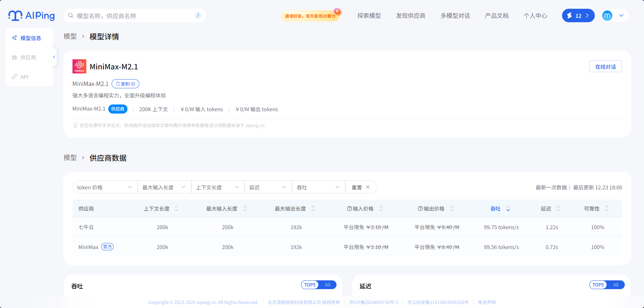Viewport: 644px width, 308px height.
Task: Click the 模型 breadcrumb above 模型详情
Action: [x=70, y=36]
